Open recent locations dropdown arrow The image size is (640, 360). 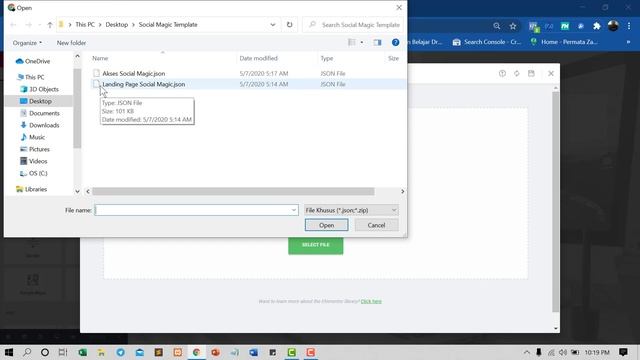(40, 25)
